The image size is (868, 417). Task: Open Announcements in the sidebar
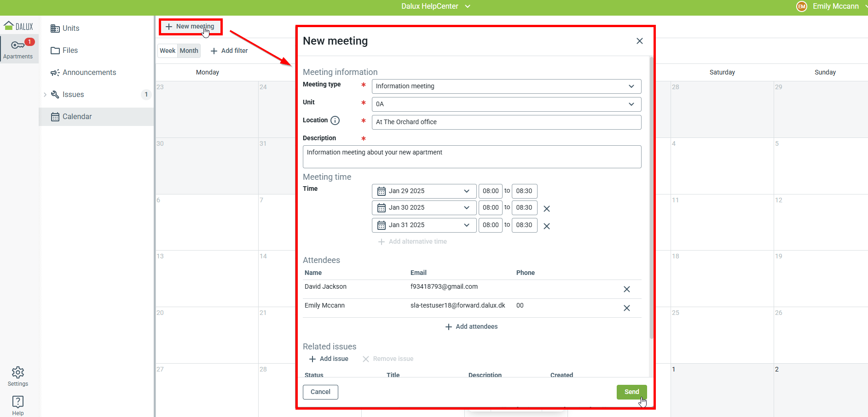(x=89, y=73)
